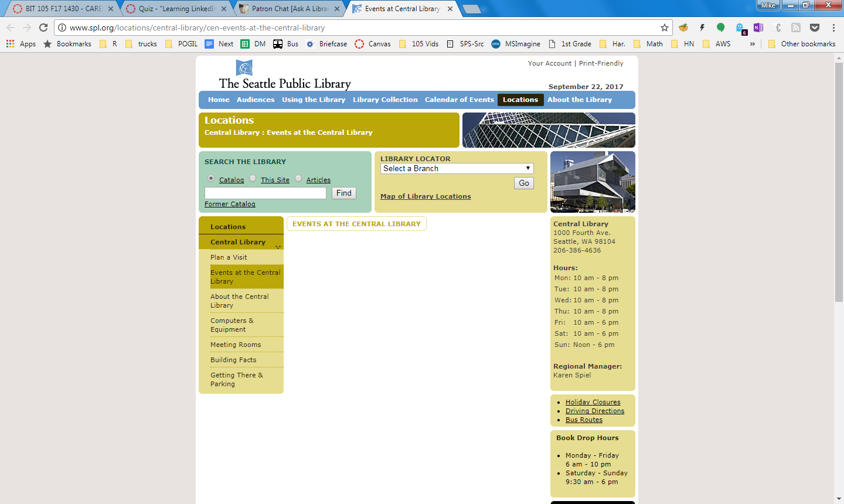This screenshot has height=504, width=844.
Task: Open the Holiday Closures link
Action: pyautogui.click(x=593, y=402)
